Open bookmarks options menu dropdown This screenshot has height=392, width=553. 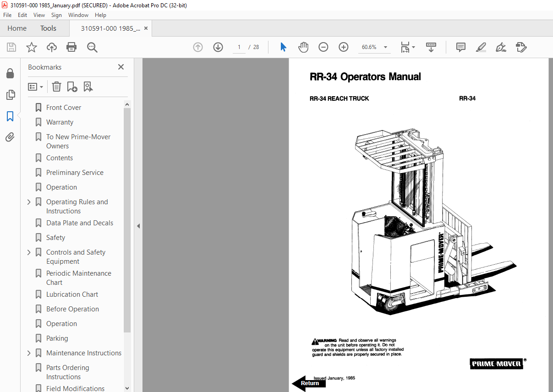point(36,87)
